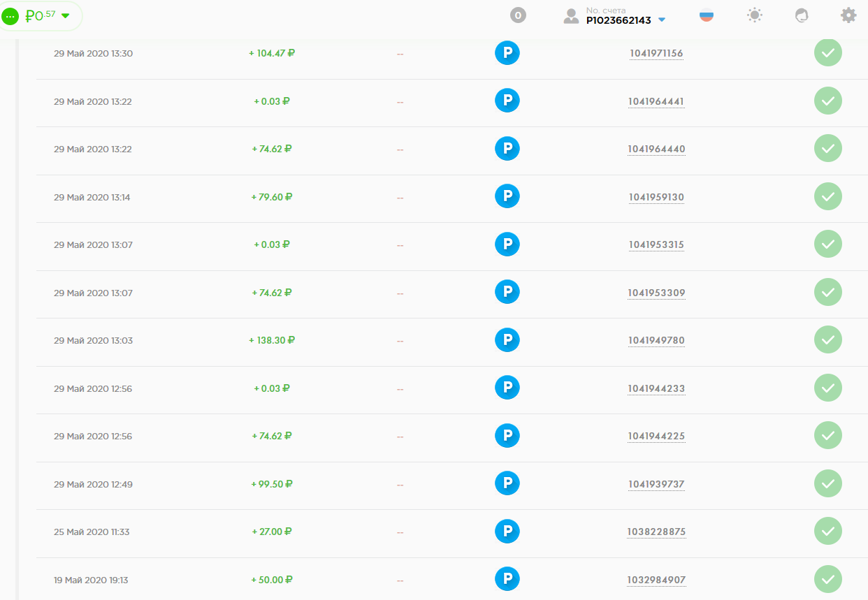Open transaction ID link 1032984907
Screen dimensions: 868x600
coord(656,580)
